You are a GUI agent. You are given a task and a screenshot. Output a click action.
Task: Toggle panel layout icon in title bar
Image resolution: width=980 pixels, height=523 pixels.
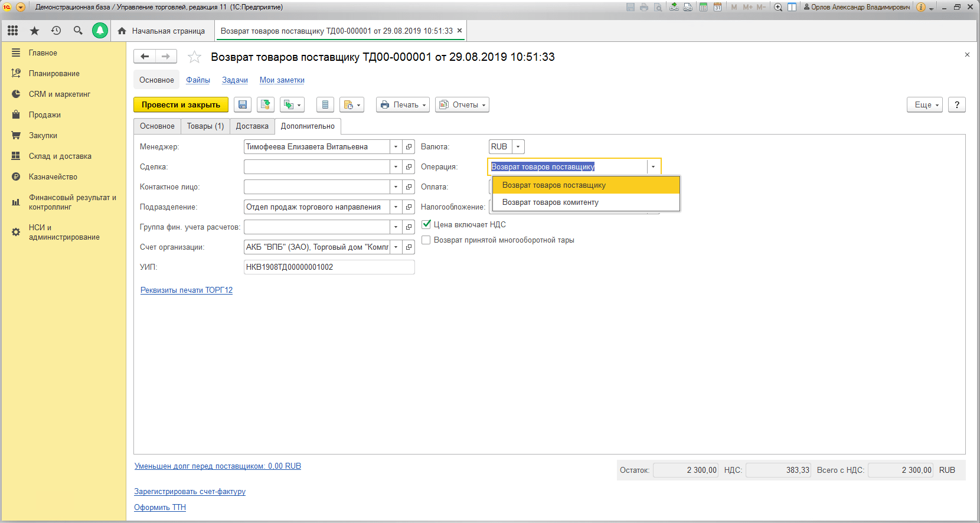pyautogui.click(x=792, y=7)
